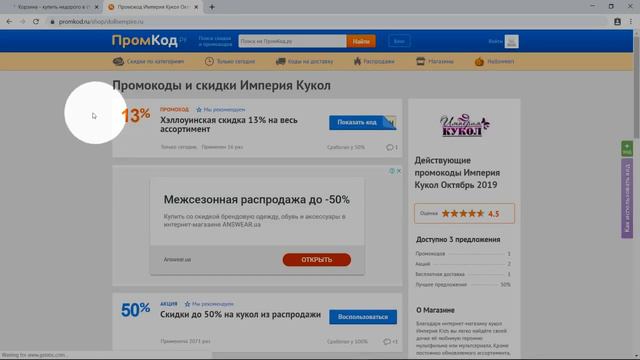This screenshot has width=640, height=360.
Task: Open the pumpkin-marked Halloween menu item
Action: point(500,62)
